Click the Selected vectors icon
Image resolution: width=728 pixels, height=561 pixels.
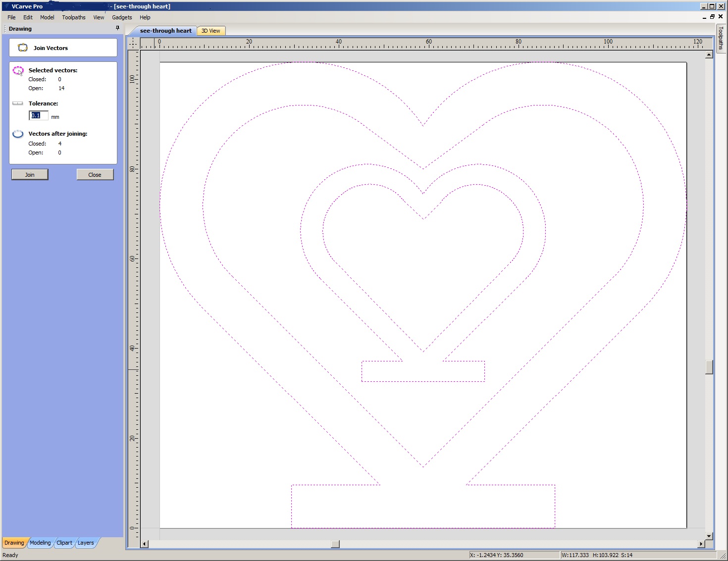click(x=18, y=71)
